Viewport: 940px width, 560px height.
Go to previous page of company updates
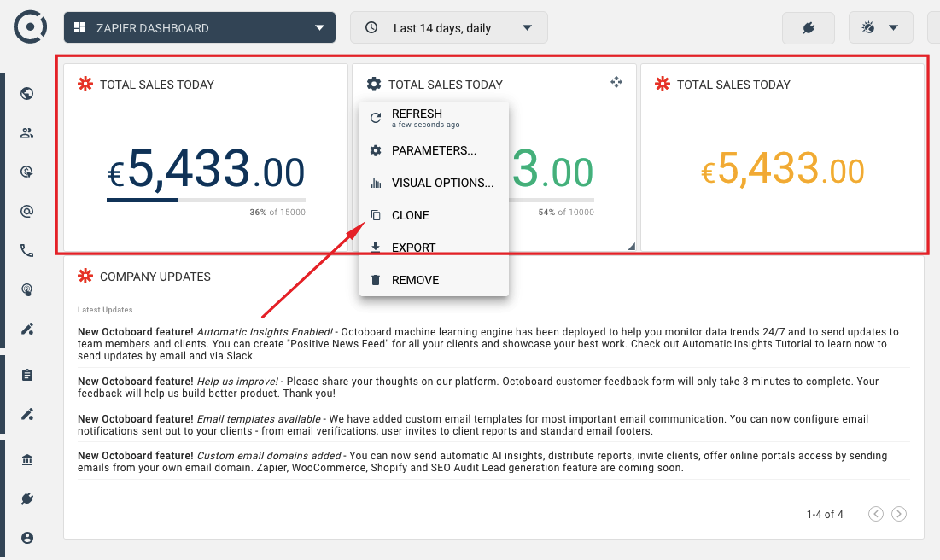coord(876,514)
